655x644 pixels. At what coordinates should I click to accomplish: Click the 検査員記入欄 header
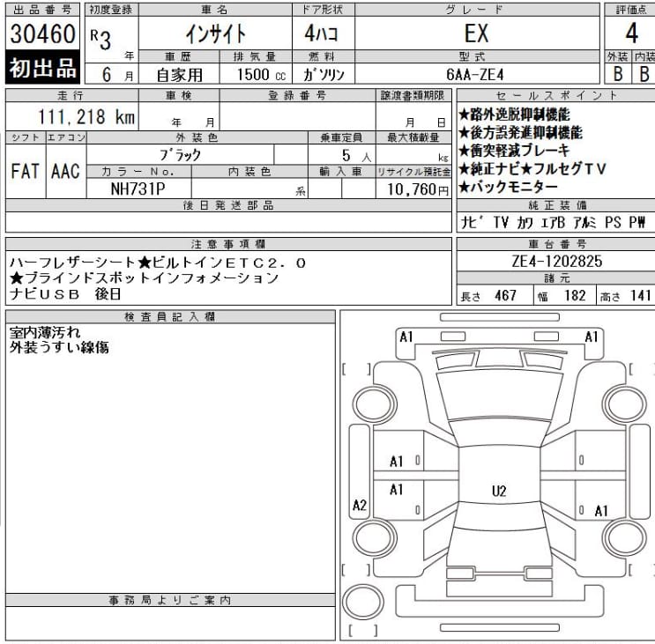coord(169,317)
